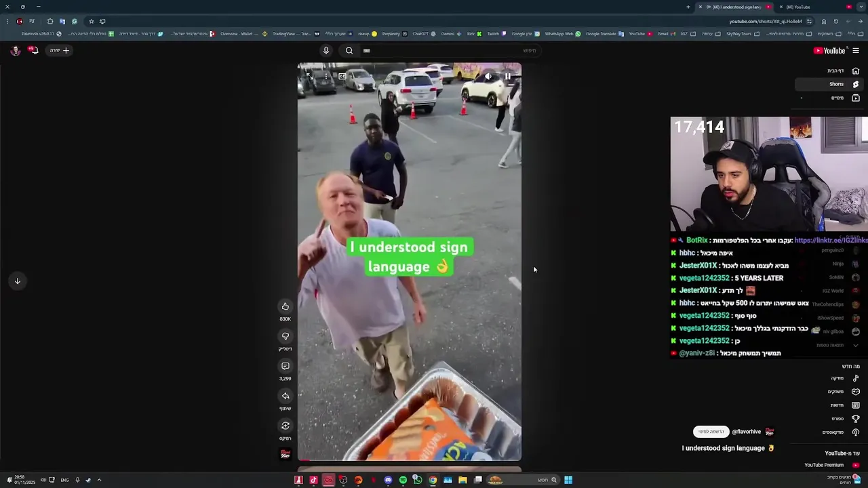The image size is (868, 488).
Task: Open the Gemini bookmark
Action: (451, 34)
